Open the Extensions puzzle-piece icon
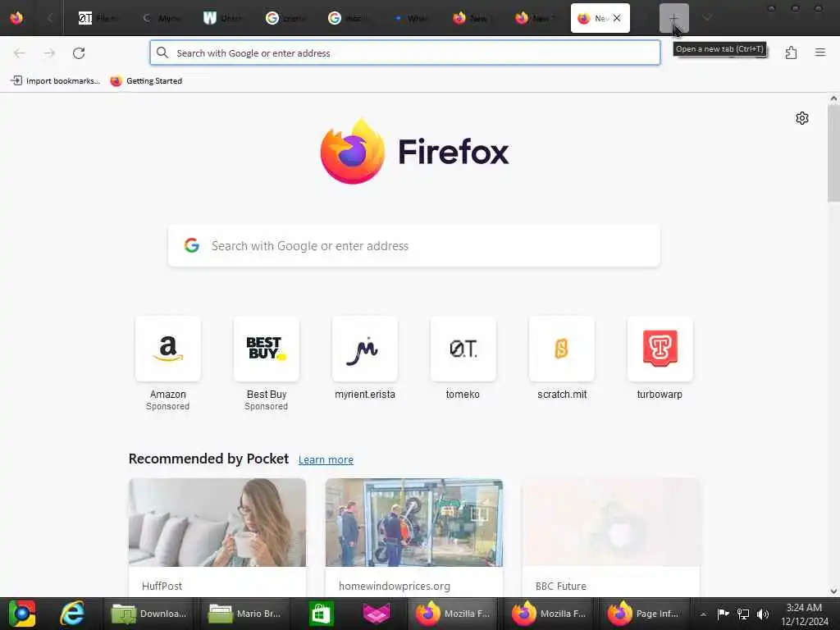Screen dimensions: 840x630 click(791, 52)
